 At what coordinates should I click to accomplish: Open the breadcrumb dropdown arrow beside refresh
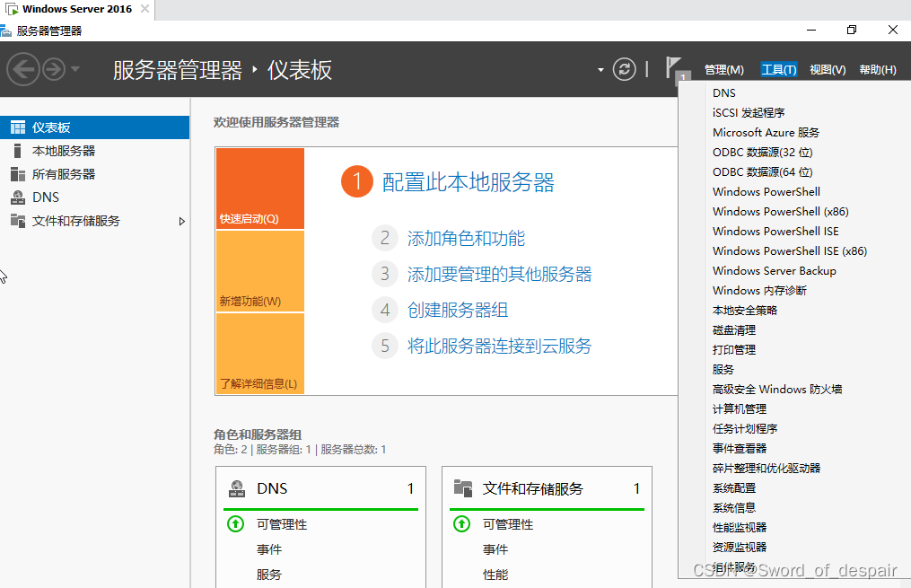600,70
